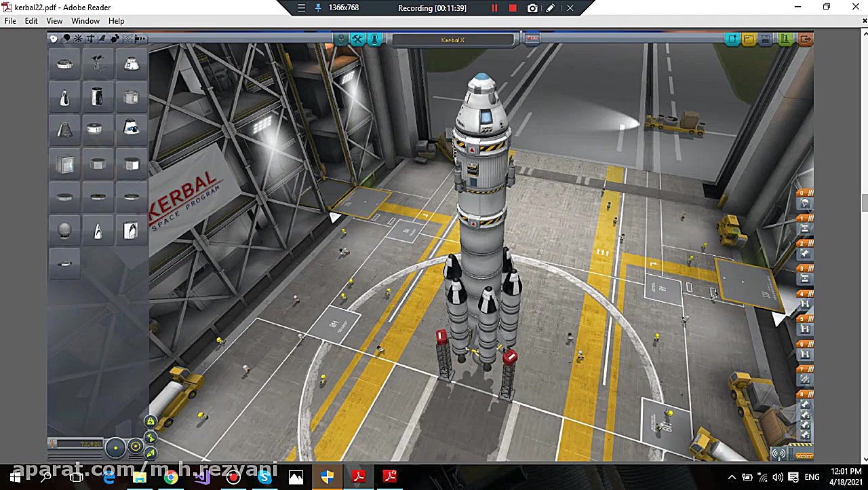
Task: Open the Window menu
Action: 85,21
